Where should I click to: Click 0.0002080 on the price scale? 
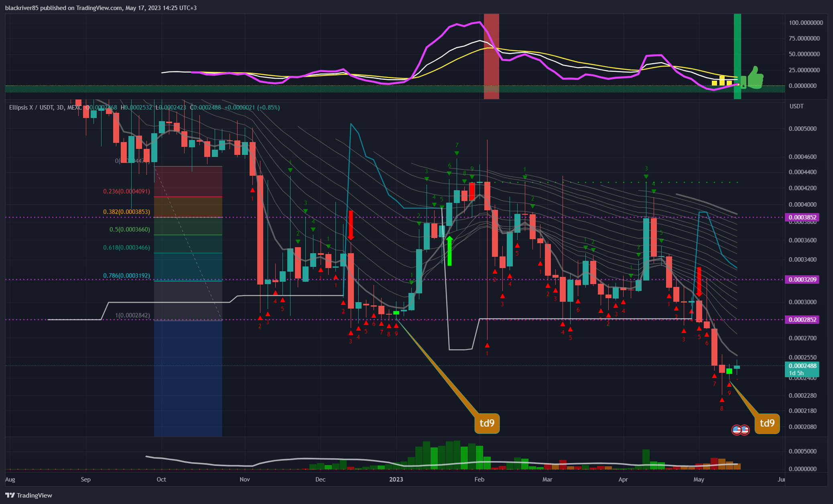(x=803, y=427)
